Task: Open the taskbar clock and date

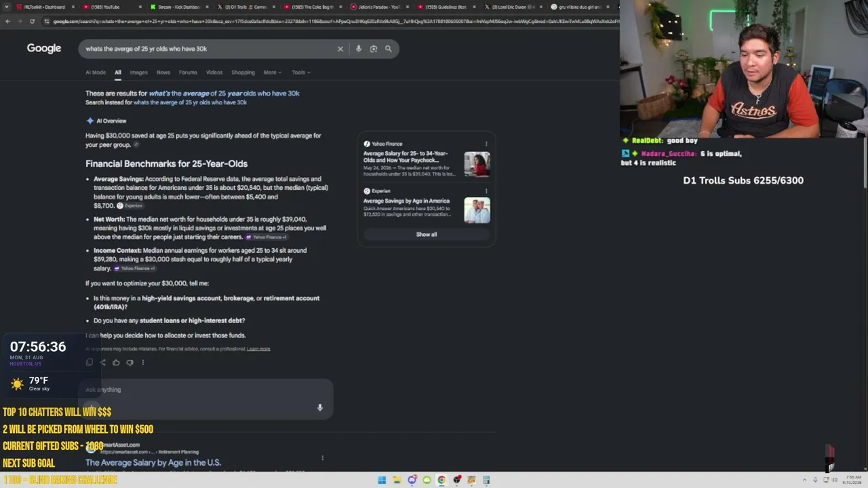Action: (853, 480)
